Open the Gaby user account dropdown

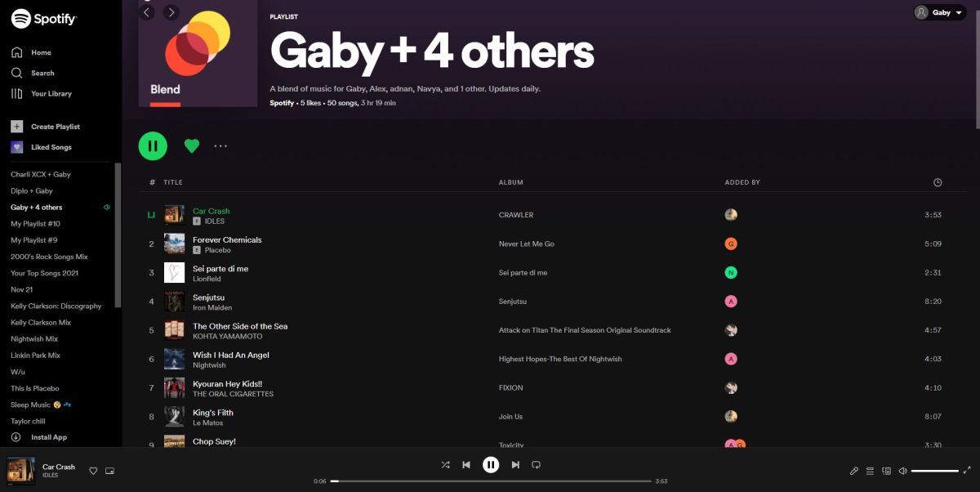click(938, 12)
